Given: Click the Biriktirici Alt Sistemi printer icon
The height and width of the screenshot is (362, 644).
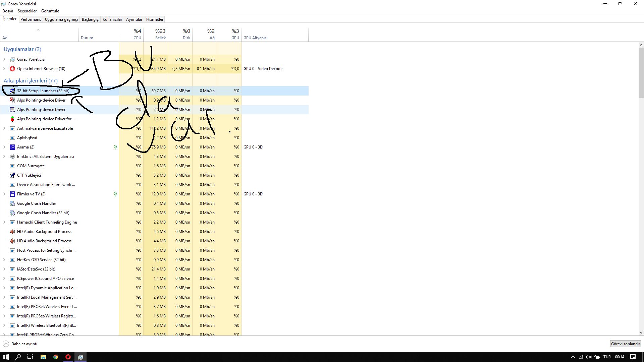Looking at the screenshot, I should tap(12, 157).
